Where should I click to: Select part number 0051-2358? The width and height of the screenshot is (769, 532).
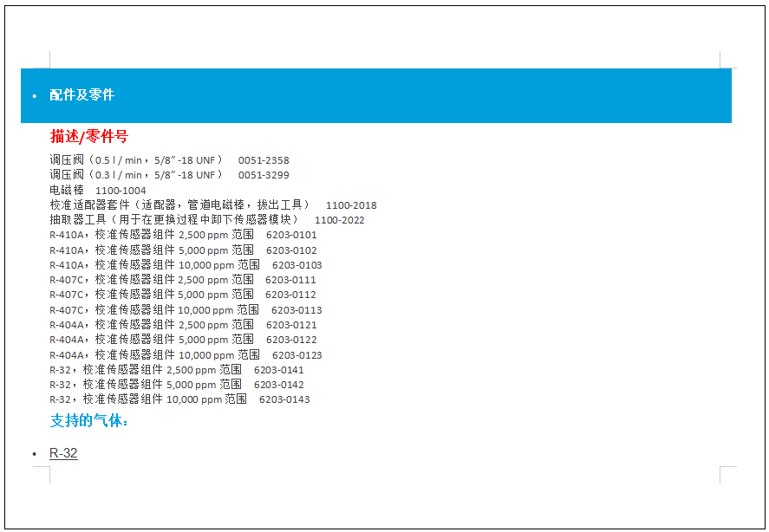pyautogui.click(x=264, y=160)
